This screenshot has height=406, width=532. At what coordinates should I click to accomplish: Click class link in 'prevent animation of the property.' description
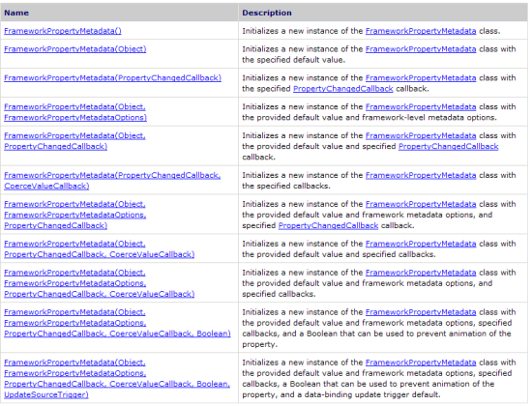coord(421,311)
